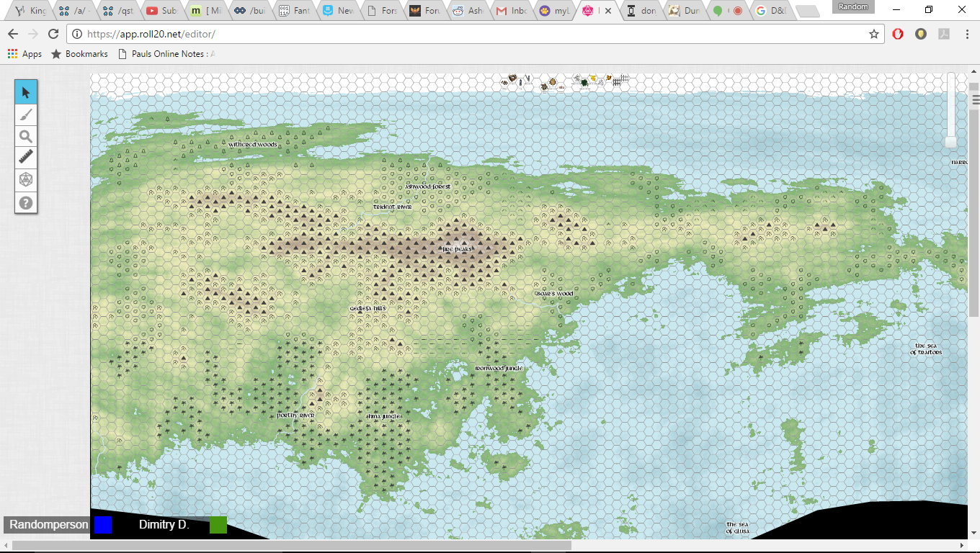980x553 pixels.
Task: View the site information icon
Action: click(77, 34)
